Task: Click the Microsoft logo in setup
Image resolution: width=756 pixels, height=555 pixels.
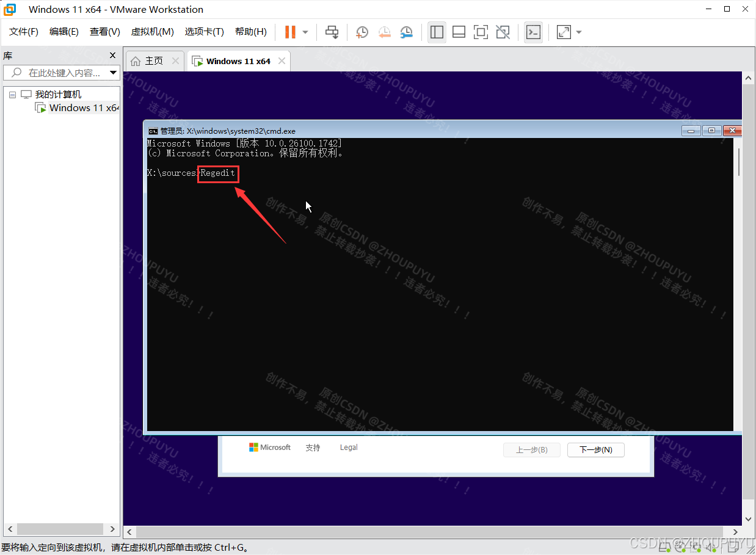Action: click(270, 448)
